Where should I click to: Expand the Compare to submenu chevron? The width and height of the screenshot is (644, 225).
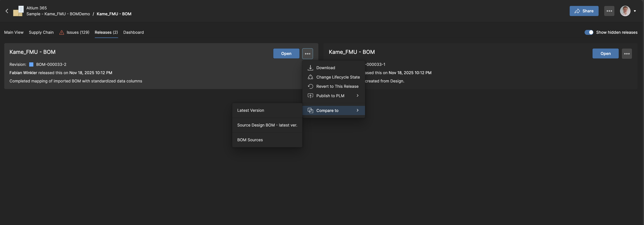357,110
